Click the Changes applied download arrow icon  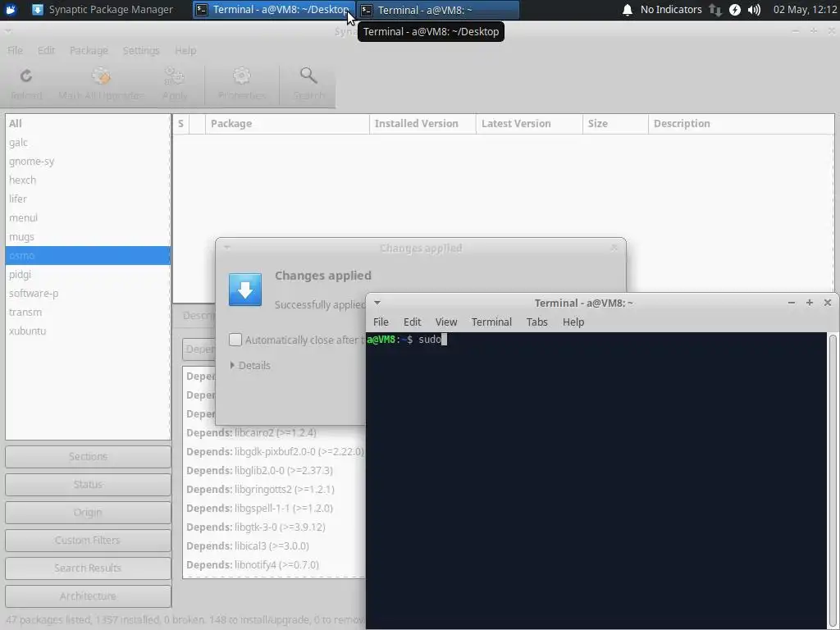245,290
